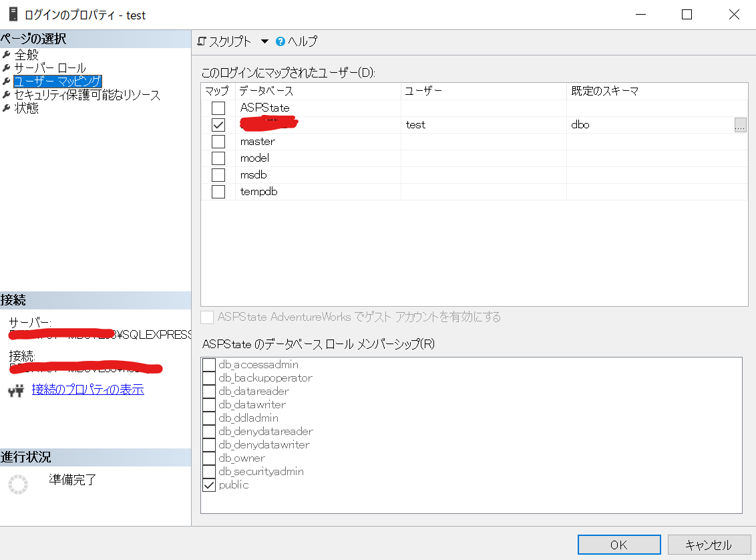The image size is (756, 560).
Task: Click the ユーザー column header
Action: click(x=484, y=91)
